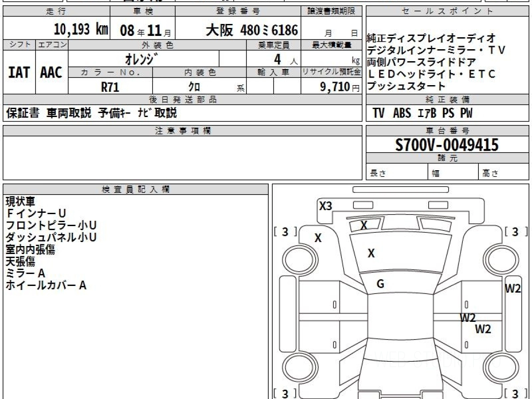The image size is (532, 399).
Task: Select the note 室内内張傷
Action: 30,249
